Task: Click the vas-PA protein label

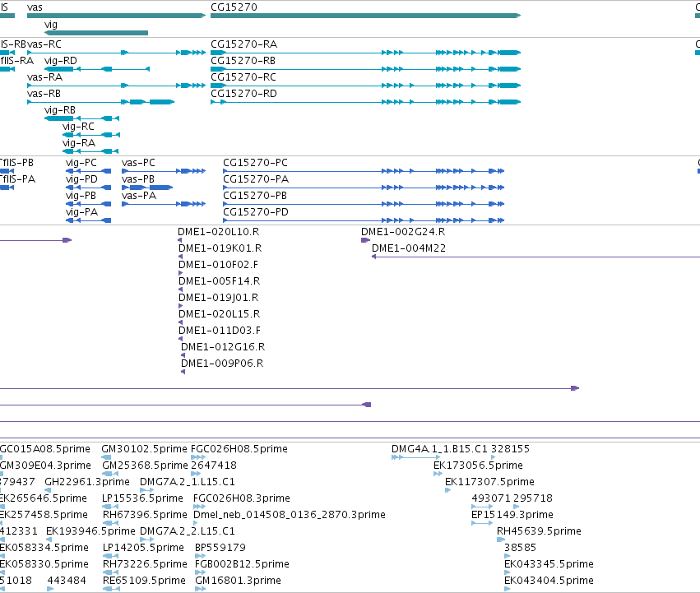Action: point(139,196)
